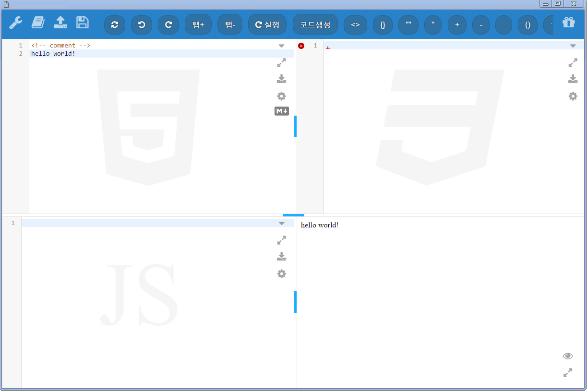Viewport: 587px width, 392px height.
Task: Click the hello world! line in HTML editor
Action: coord(53,53)
